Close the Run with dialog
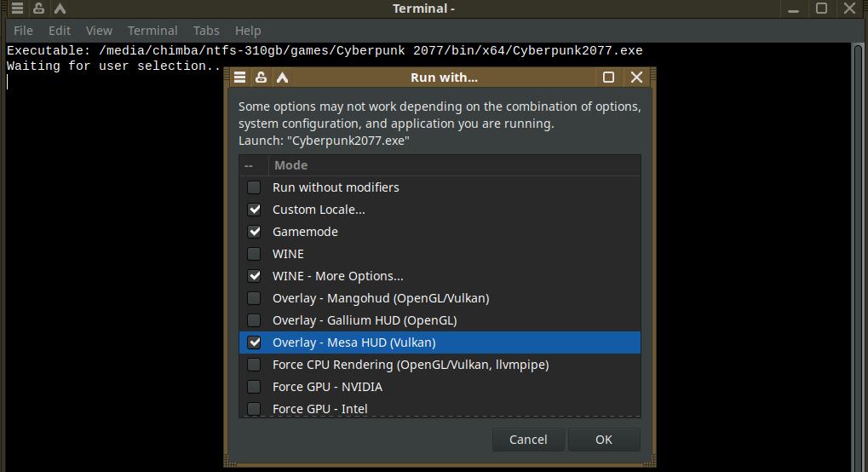 point(636,77)
